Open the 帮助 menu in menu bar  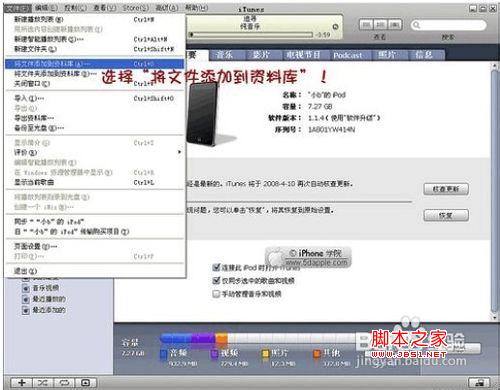[x=196, y=8]
